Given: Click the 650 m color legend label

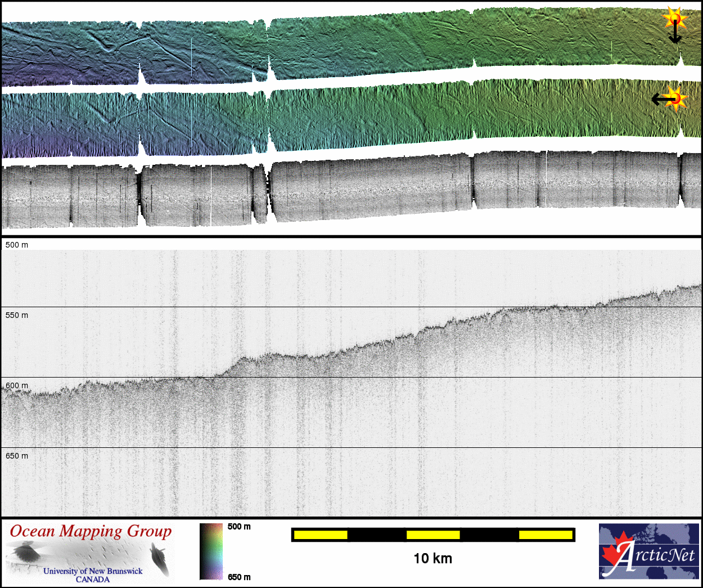Looking at the screenshot, I should click(x=239, y=577).
